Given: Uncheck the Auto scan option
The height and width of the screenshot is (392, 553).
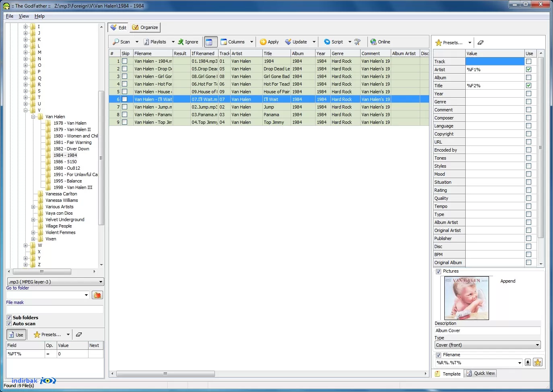Looking at the screenshot, I should click(x=9, y=324).
